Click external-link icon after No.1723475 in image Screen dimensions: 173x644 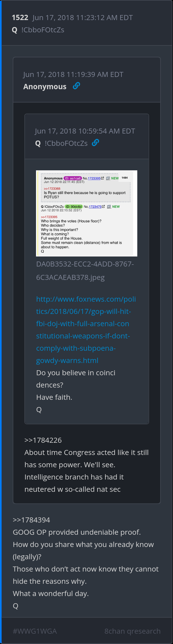pyautogui.click(x=104, y=207)
